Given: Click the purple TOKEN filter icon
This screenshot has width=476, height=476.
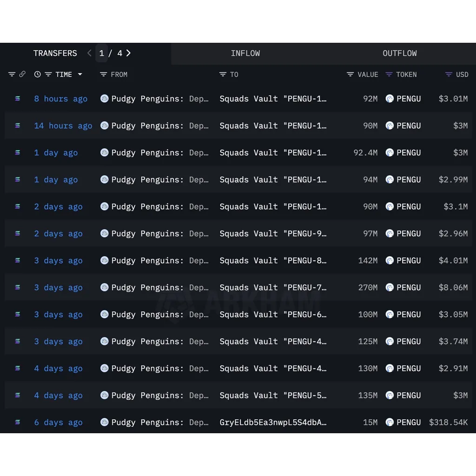Looking at the screenshot, I should (x=389, y=74).
